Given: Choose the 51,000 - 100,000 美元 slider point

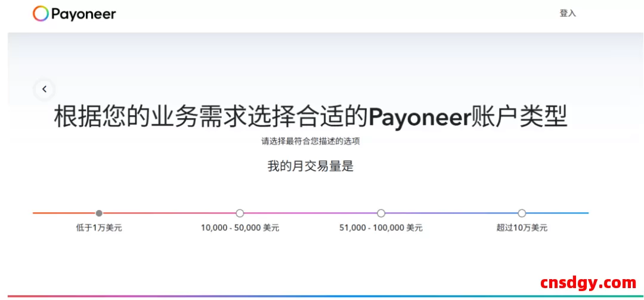Looking at the screenshot, I should (381, 214).
